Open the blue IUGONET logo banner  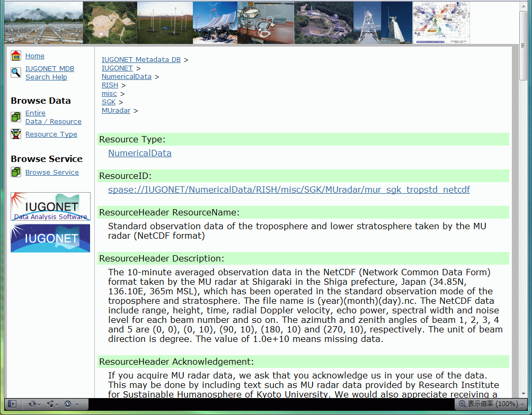(50, 238)
